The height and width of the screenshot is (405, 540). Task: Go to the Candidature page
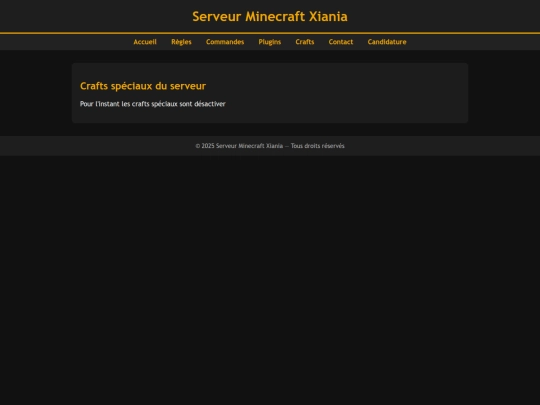(x=387, y=42)
